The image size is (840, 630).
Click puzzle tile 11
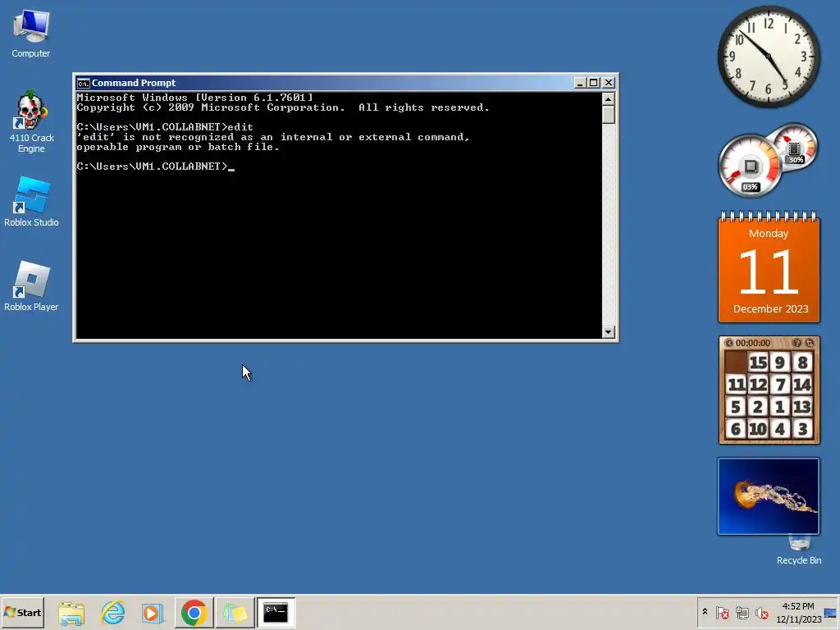tap(736, 384)
